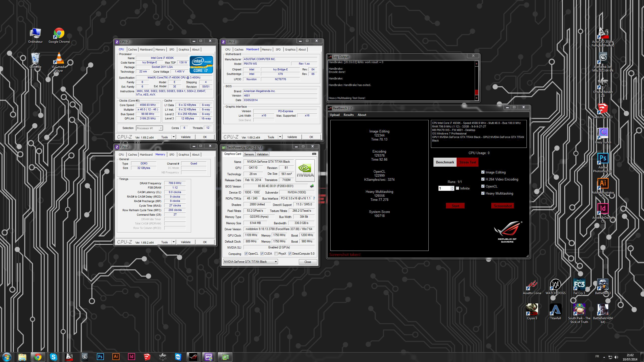Toggle the DirectCompute 5.0 checkbox

coord(290,254)
